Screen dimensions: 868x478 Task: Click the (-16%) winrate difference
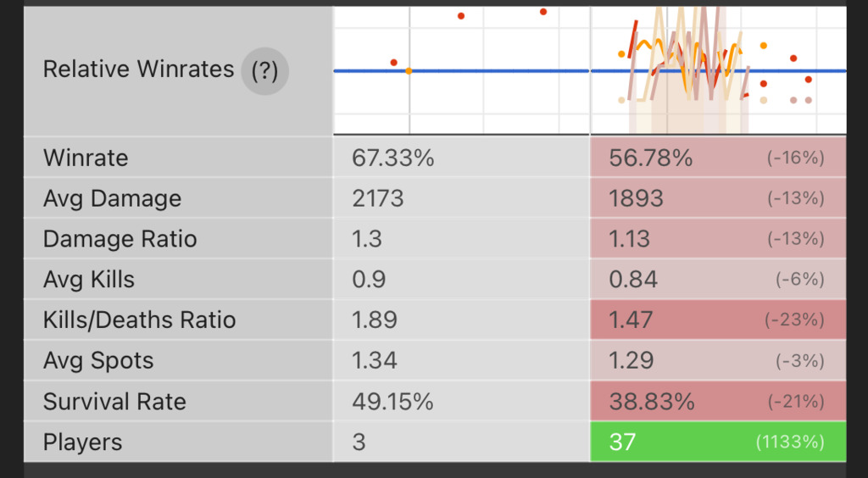795,158
